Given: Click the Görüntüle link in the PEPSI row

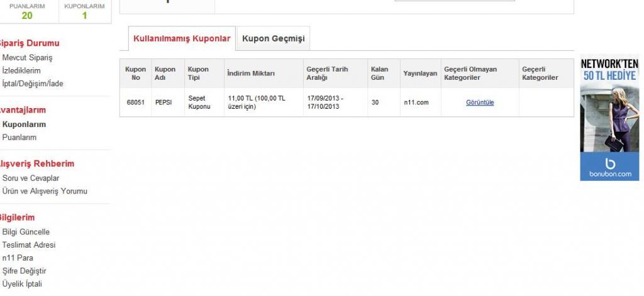Looking at the screenshot, I should pyautogui.click(x=480, y=102).
